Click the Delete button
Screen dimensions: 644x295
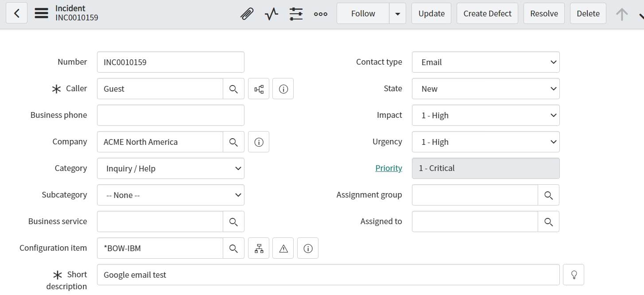(588, 13)
